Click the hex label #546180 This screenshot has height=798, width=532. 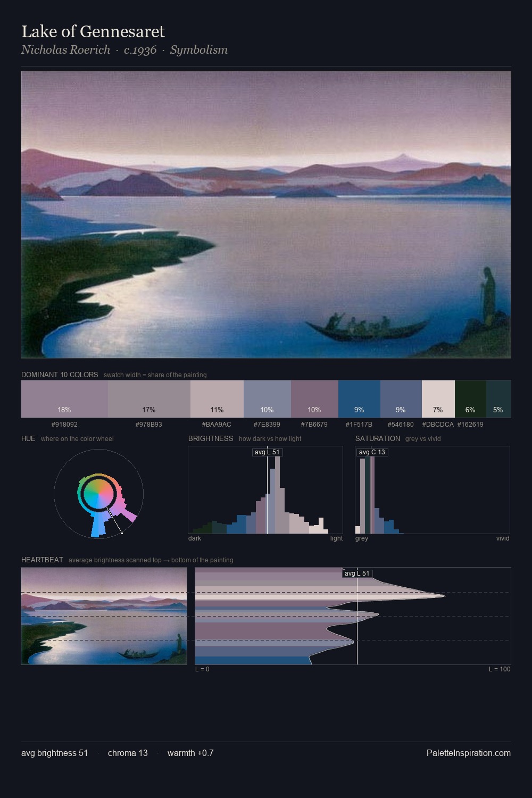click(401, 425)
